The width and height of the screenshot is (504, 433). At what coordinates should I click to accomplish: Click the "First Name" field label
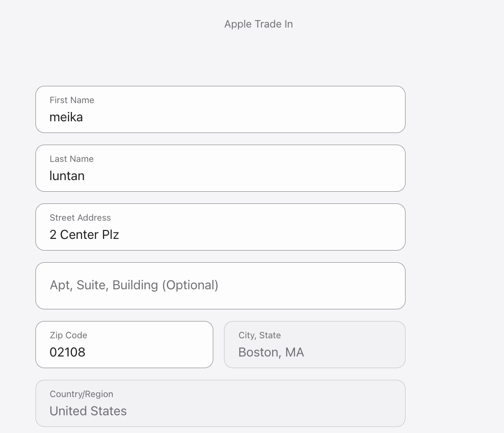72,100
